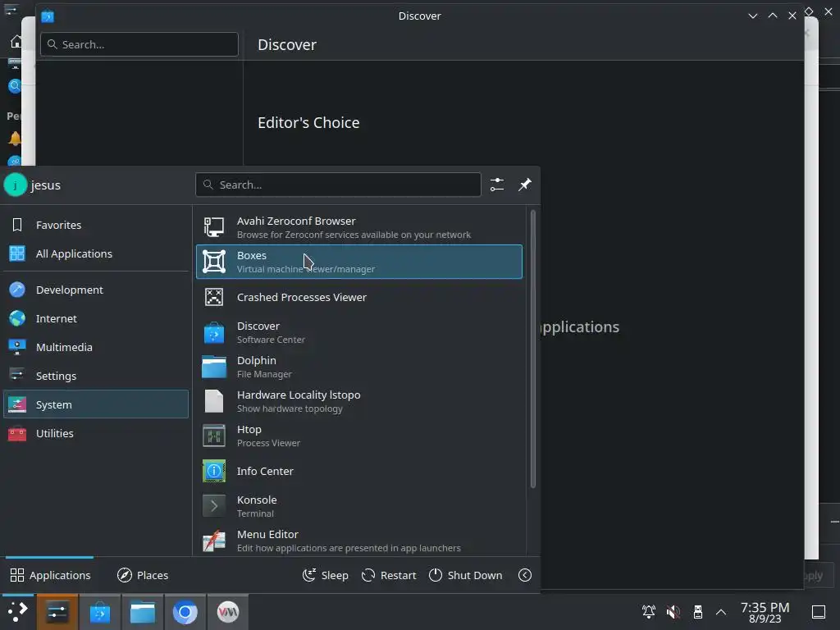
Task: Launch Htop Process Viewer
Action: [x=359, y=436]
